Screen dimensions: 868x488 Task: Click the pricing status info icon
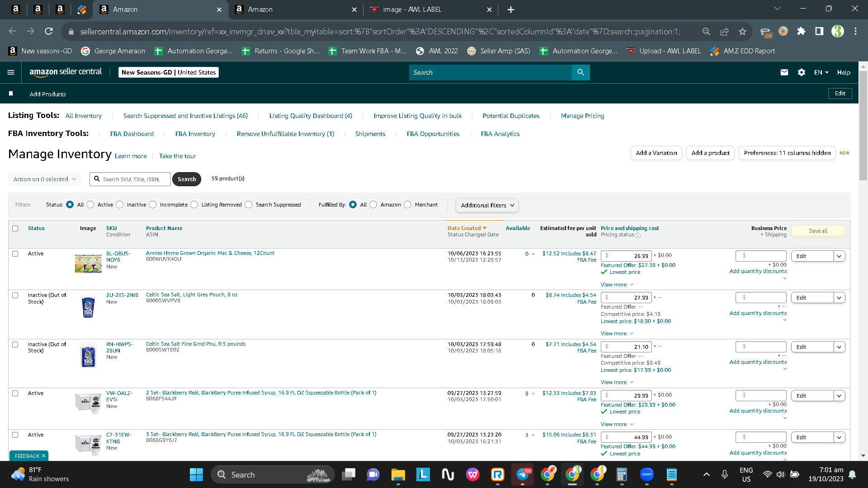coord(638,235)
